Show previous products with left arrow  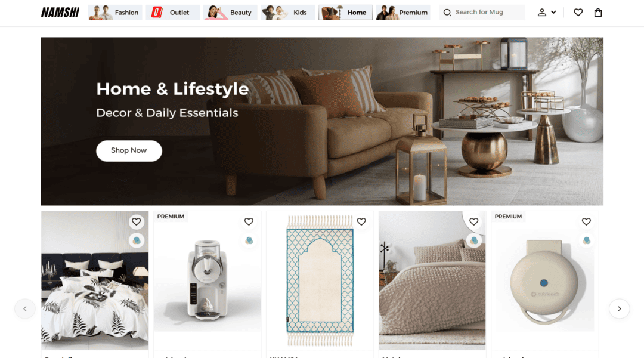click(25, 308)
